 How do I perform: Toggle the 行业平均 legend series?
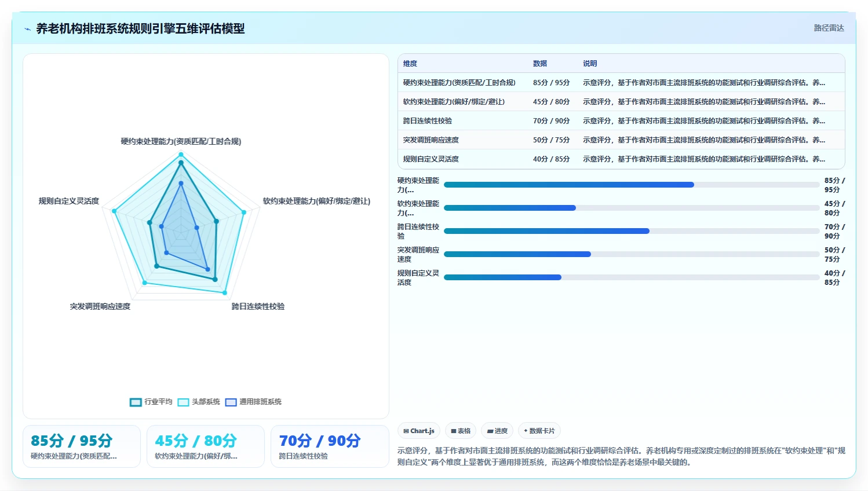click(151, 402)
